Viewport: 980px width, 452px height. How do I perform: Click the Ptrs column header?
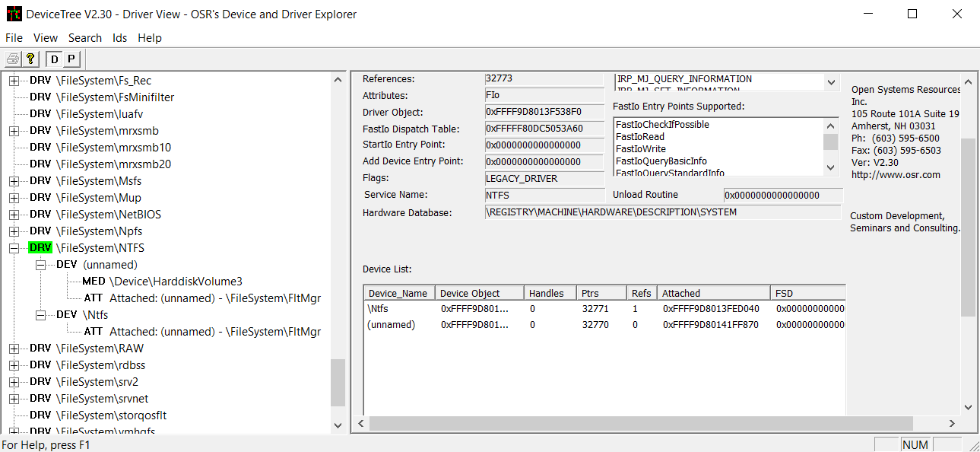tap(601, 293)
